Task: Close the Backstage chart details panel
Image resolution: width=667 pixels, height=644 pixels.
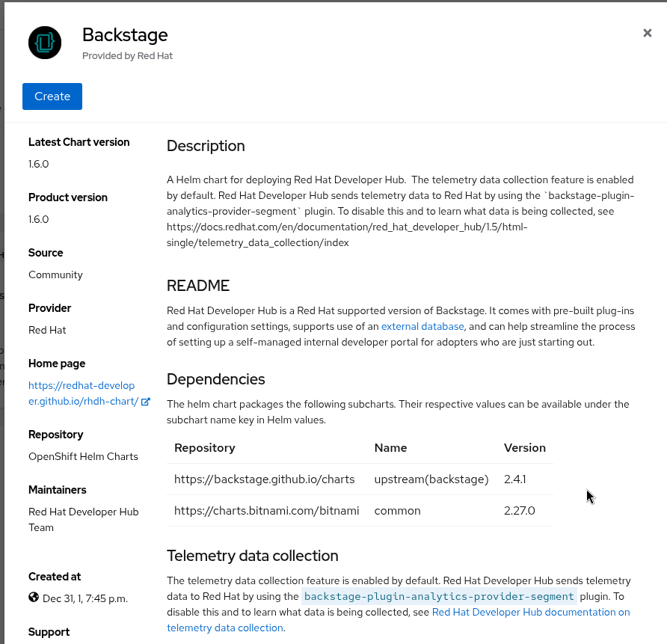Action: click(x=648, y=33)
